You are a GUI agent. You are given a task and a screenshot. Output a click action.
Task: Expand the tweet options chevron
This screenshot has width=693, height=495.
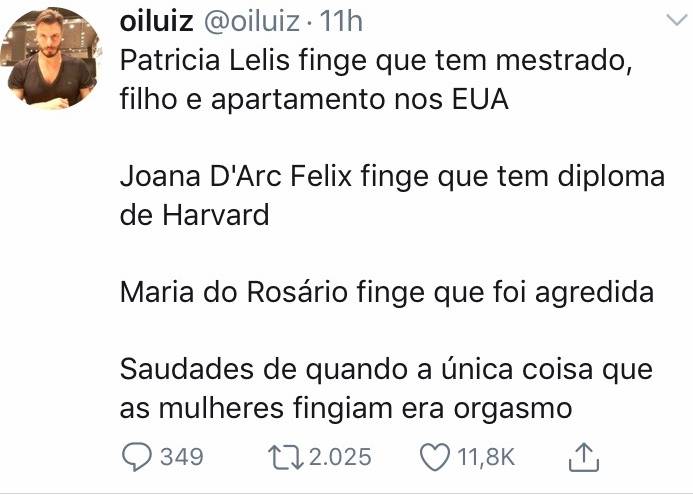click(x=677, y=20)
